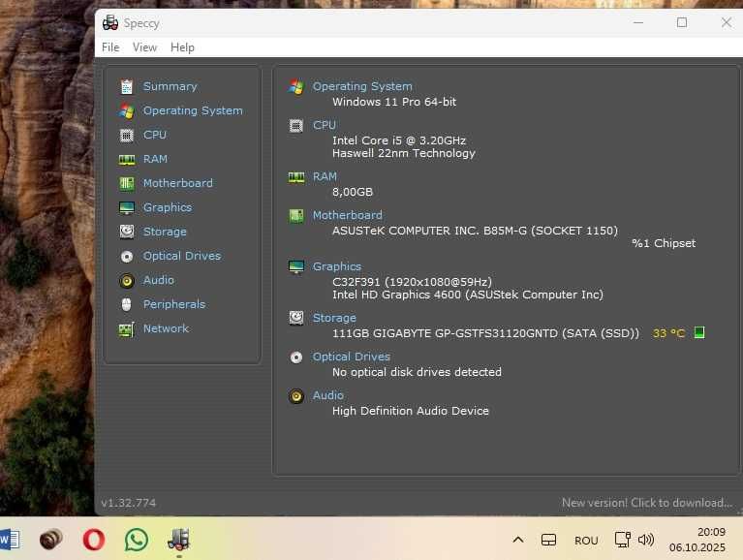Show hidden tray icons chevron
Image resolution: width=743 pixels, height=560 pixels.
click(x=518, y=540)
